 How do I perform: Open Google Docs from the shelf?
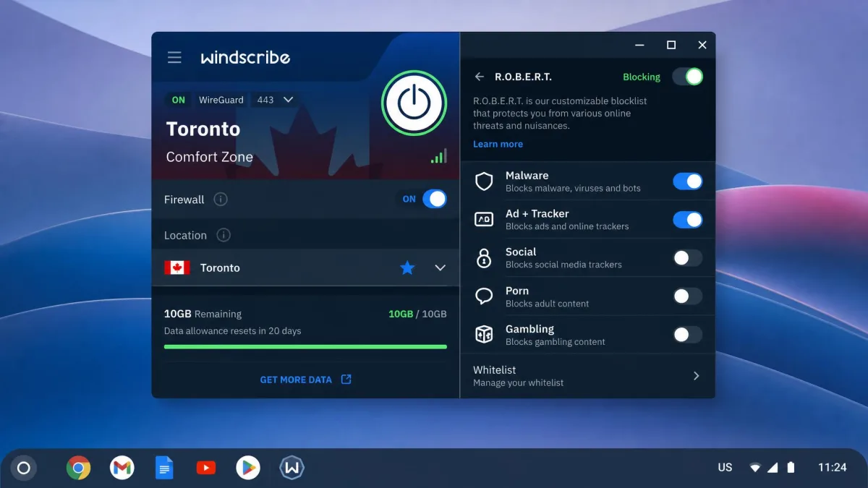tap(164, 468)
